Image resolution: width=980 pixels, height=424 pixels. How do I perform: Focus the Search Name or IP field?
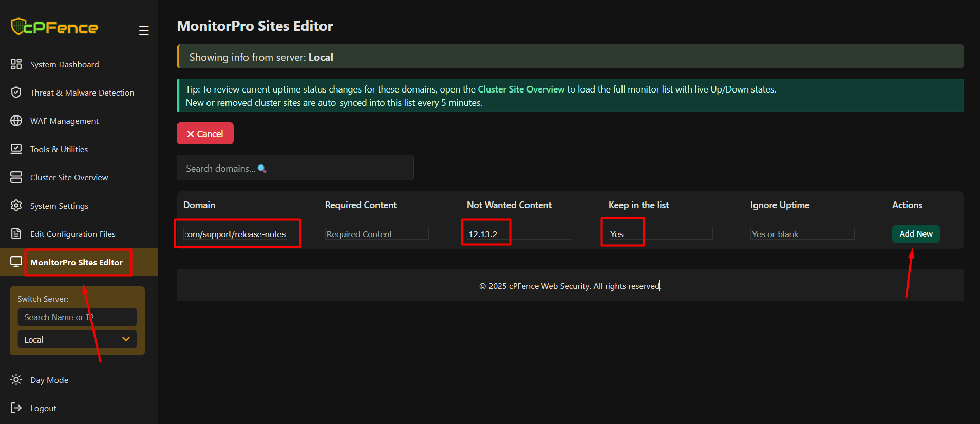(x=77, y=317)
